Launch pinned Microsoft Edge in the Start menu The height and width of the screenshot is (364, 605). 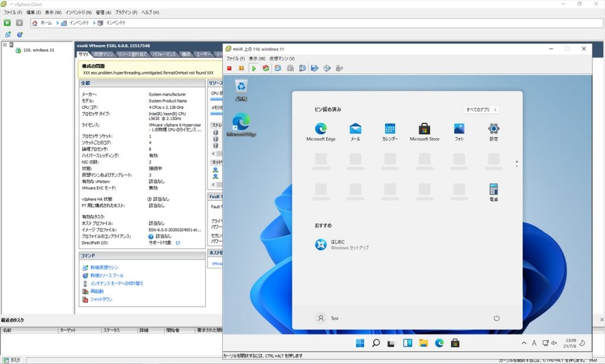pos(321,132)
